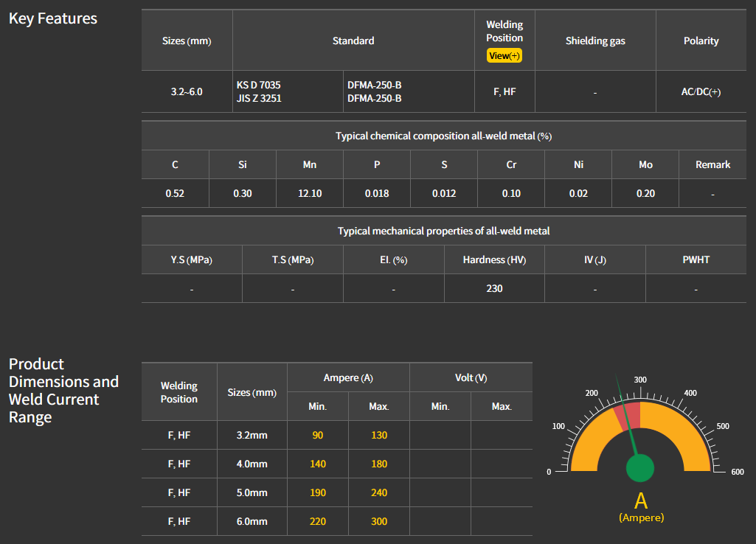Click the green hub of the ampere gauge
This screenshot has height=544, width=756.
pos(639,467)
